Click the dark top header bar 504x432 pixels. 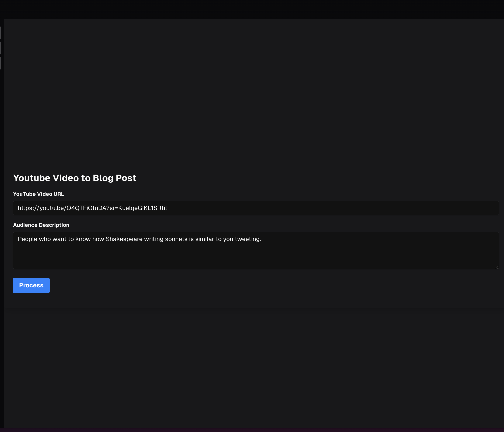252,9
